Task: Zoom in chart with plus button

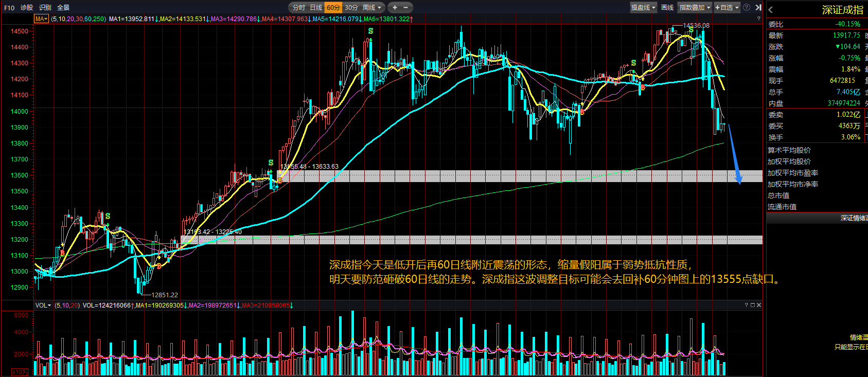Action: [395, 8]
